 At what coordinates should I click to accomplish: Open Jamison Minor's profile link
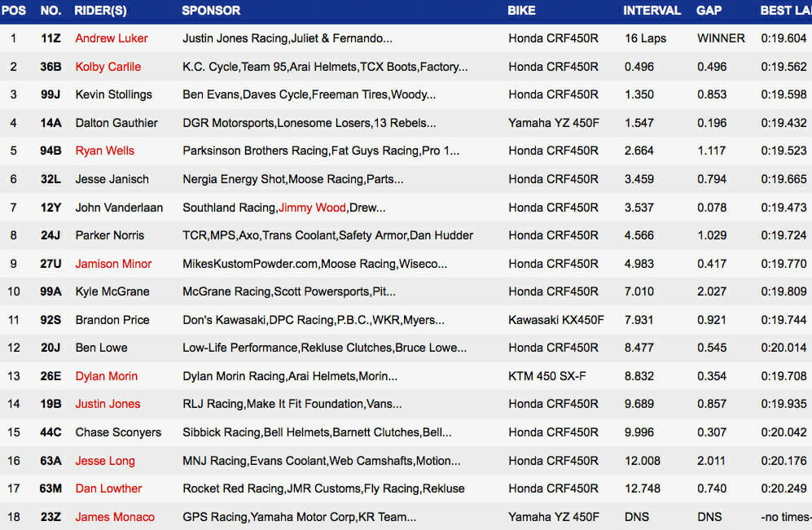(112, 264)
